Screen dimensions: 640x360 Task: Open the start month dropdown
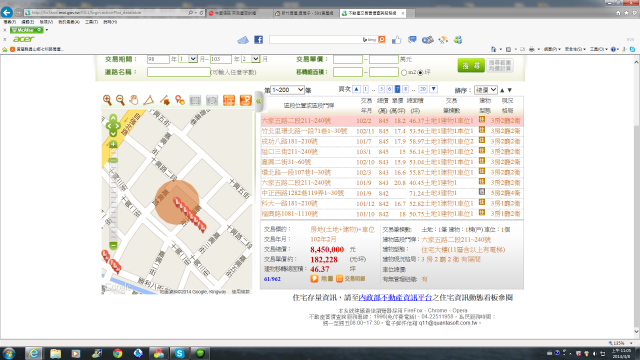pos(188,59)
